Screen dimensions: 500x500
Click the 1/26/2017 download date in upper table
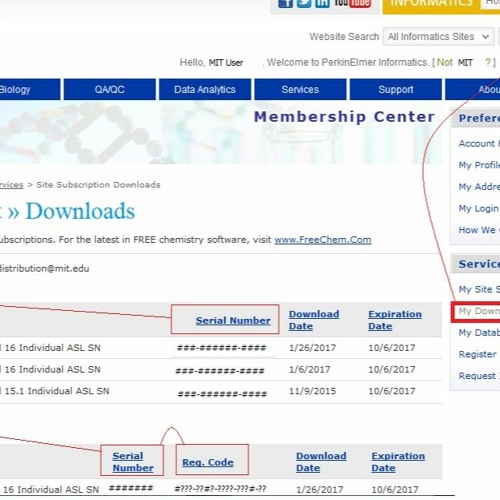[x=312, y=348]
